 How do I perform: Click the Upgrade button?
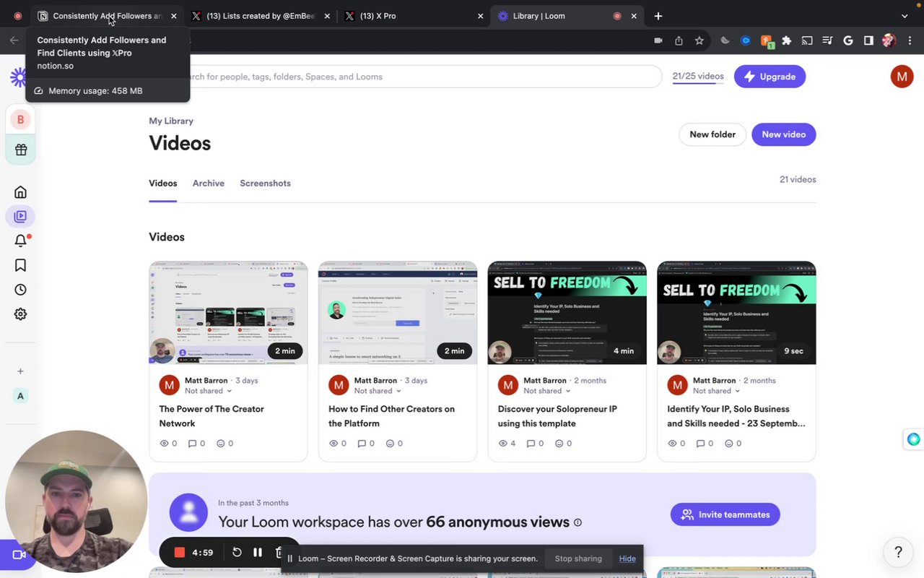tap(770, 77)
